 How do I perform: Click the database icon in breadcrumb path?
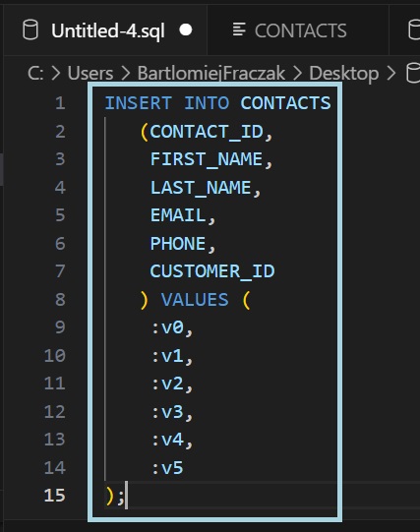[x=413, y=73]
